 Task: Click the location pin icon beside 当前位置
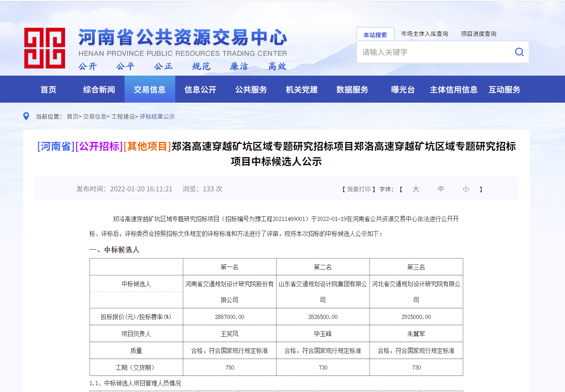click(x=26, y=115)
